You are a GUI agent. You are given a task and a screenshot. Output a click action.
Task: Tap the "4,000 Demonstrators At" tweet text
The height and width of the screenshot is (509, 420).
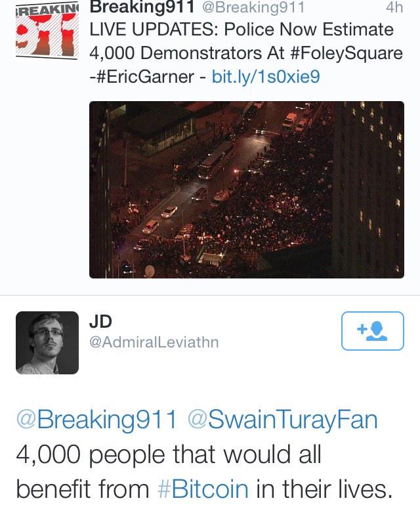187,53
